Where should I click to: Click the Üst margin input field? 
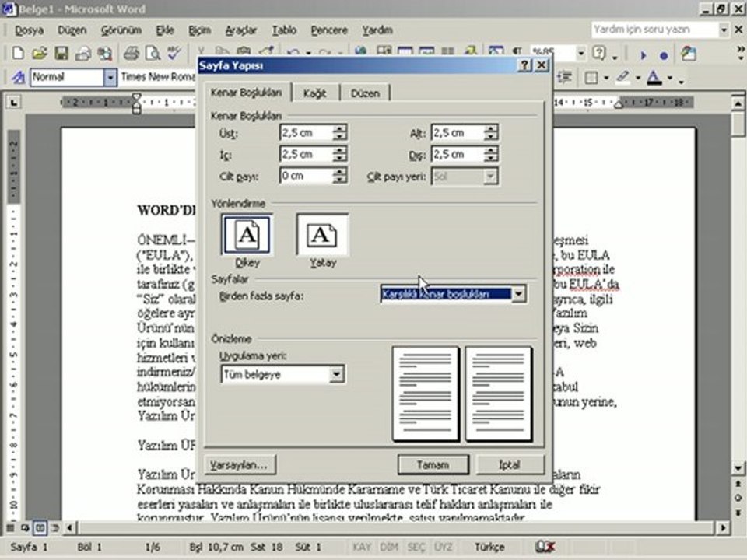point(306,132)
